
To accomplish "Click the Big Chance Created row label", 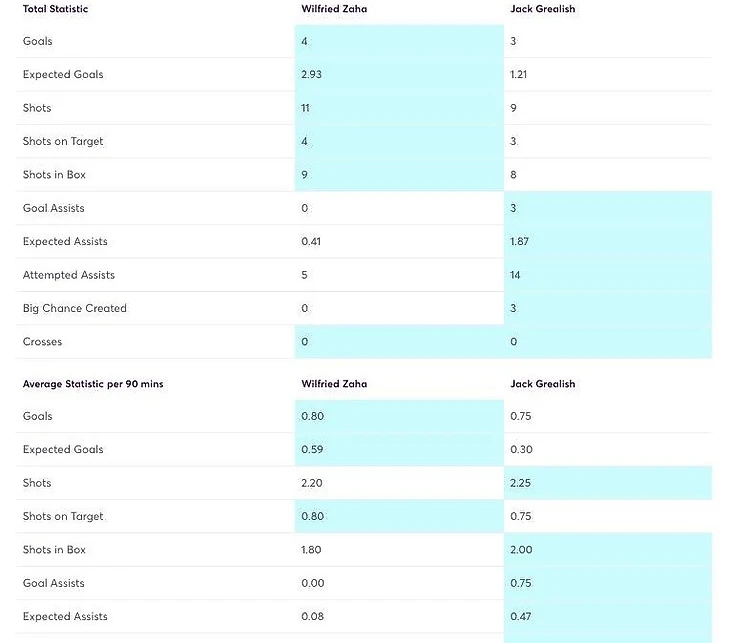I will pyautogui.click(x=75, y=308).
